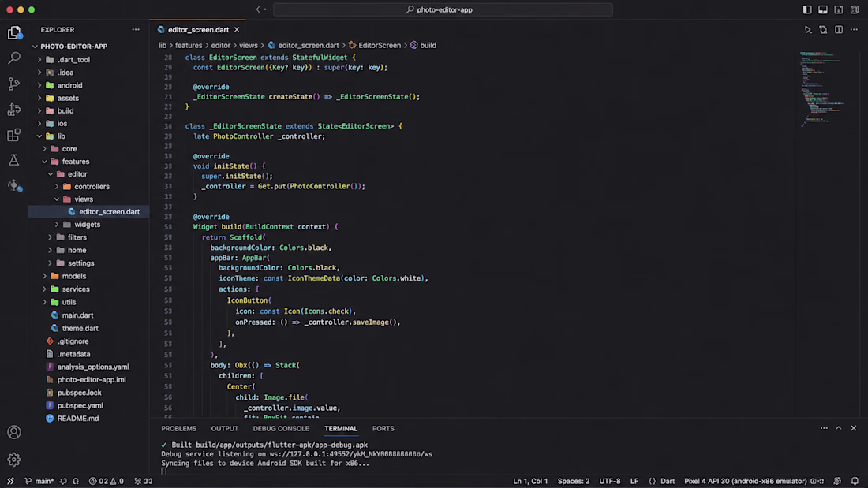The width and height of the screenshot is (868, 488).
Task: Split the editor to the right
Action: 839,30
